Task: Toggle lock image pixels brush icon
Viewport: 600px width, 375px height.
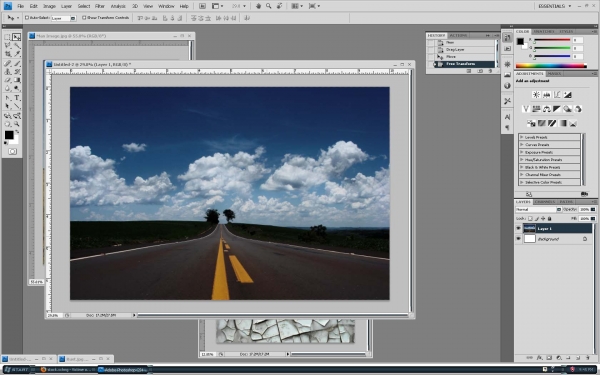Action: pos(536,218)
